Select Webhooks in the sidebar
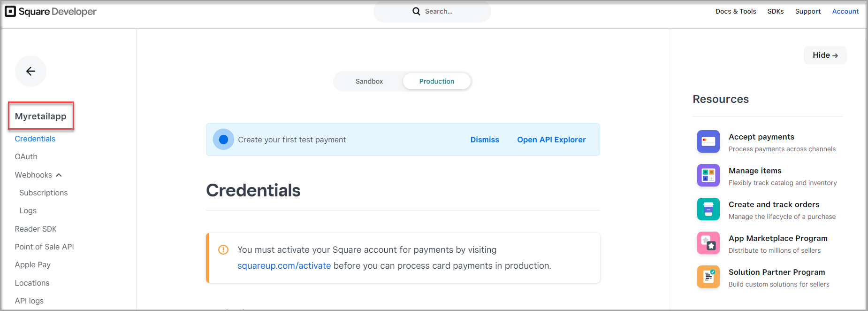The width and height of the screenshot is (868, 311). pos(33,175)
